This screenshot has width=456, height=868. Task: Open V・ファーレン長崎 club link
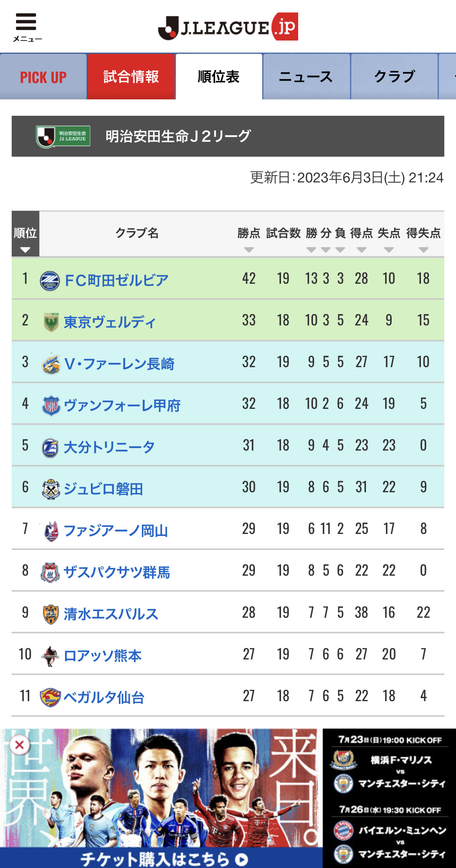point(119,364)
